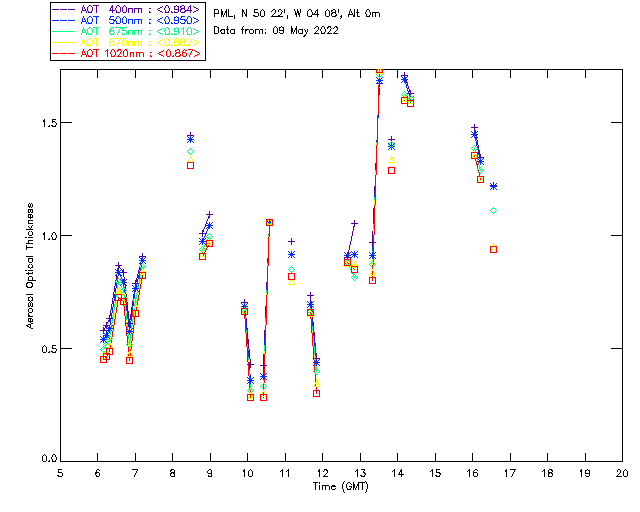
Task: Click x-axis tick label 15
Action: click(435, 473)
